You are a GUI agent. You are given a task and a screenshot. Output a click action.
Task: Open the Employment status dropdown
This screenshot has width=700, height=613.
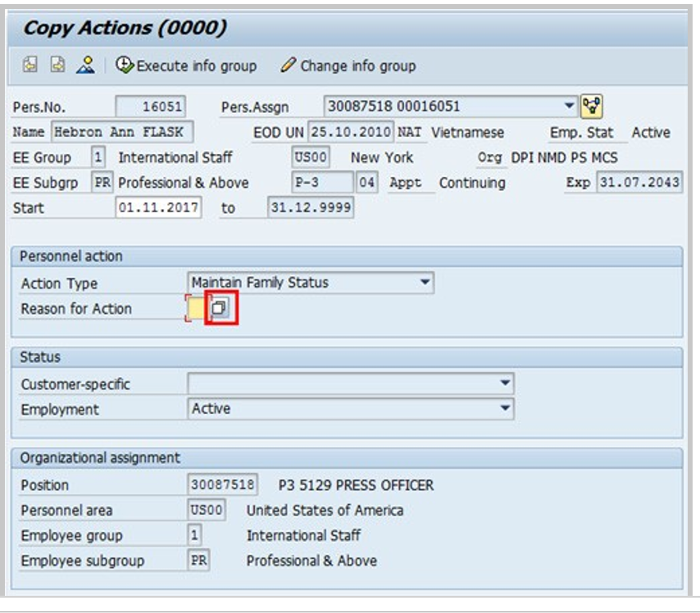click(x=351, y=408)
